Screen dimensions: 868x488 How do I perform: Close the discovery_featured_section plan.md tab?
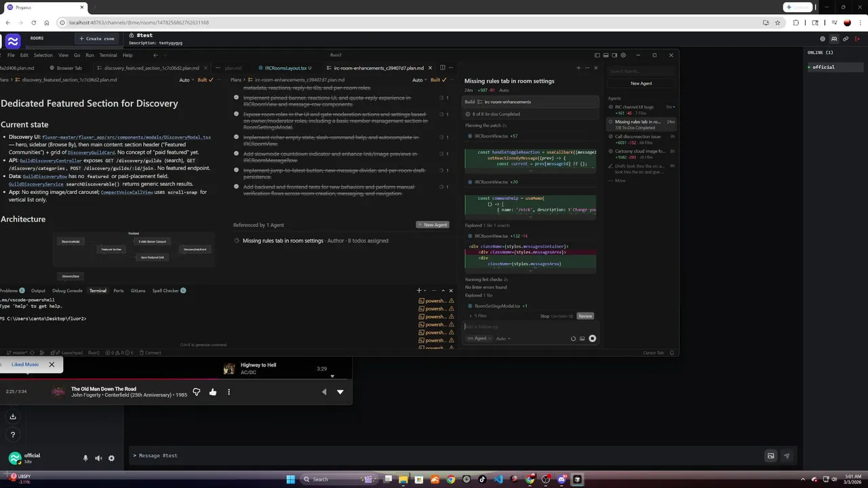pos(205,68)
